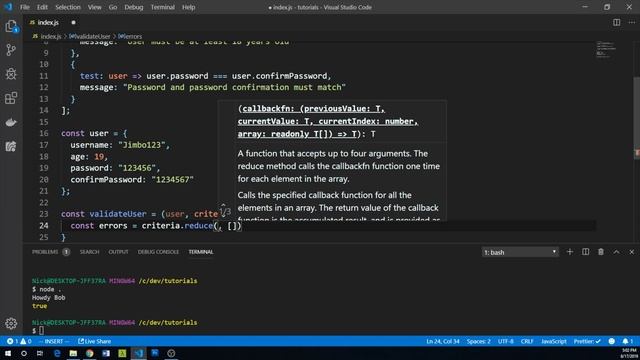The height and width of the screenshot is (360, 640).
Task: Place cursor on line 24 reduce call
Action: coord(198,226)
